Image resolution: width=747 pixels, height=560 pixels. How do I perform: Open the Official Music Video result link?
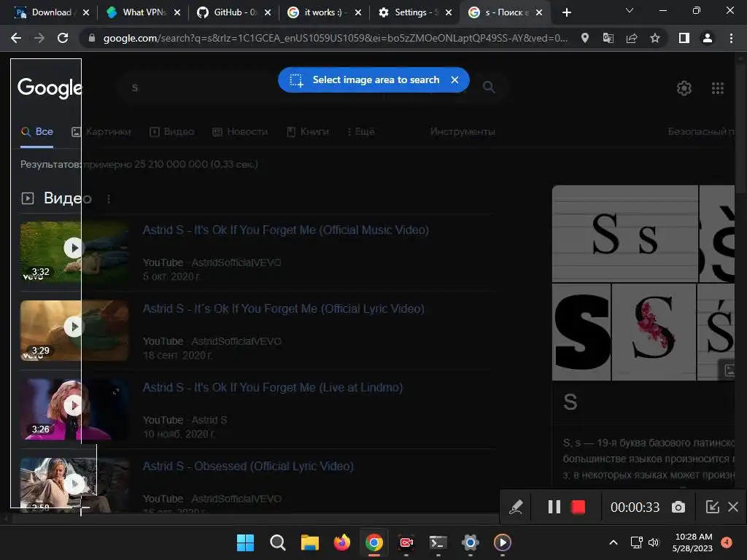pyautogui.click(x=286, y=230)
